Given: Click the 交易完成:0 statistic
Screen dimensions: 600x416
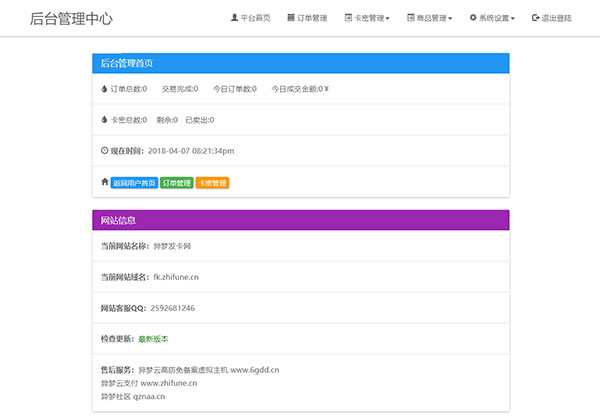Looking at the screenshot, I should 180,89.
